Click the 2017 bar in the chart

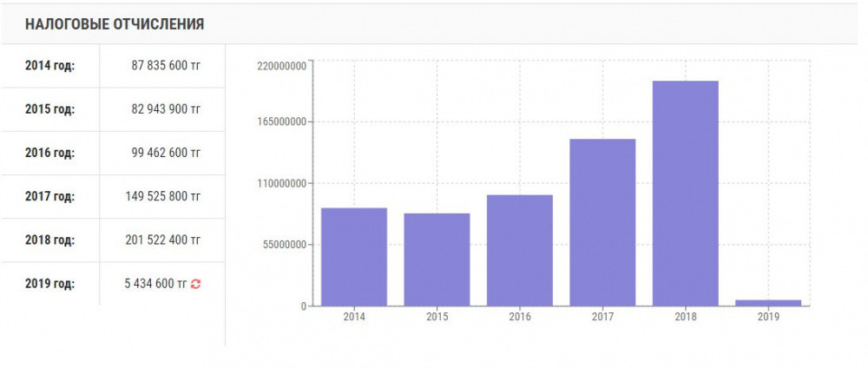(602, 222)
